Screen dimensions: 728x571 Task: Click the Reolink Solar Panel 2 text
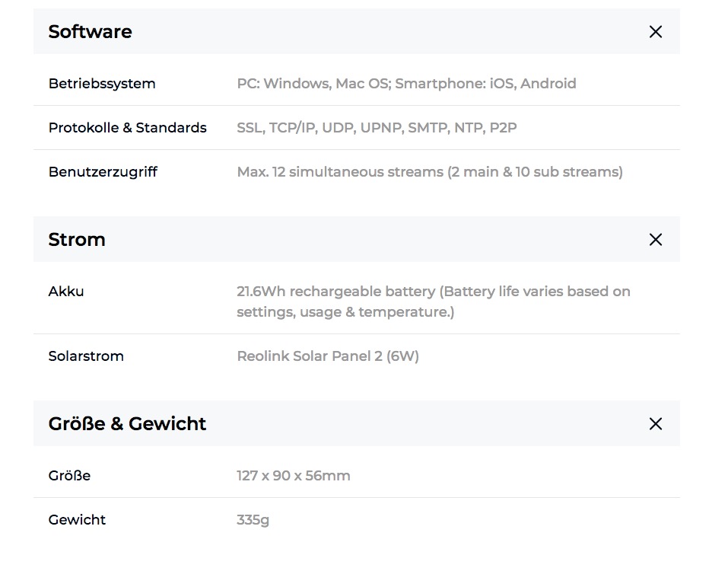tap(328, 356)
